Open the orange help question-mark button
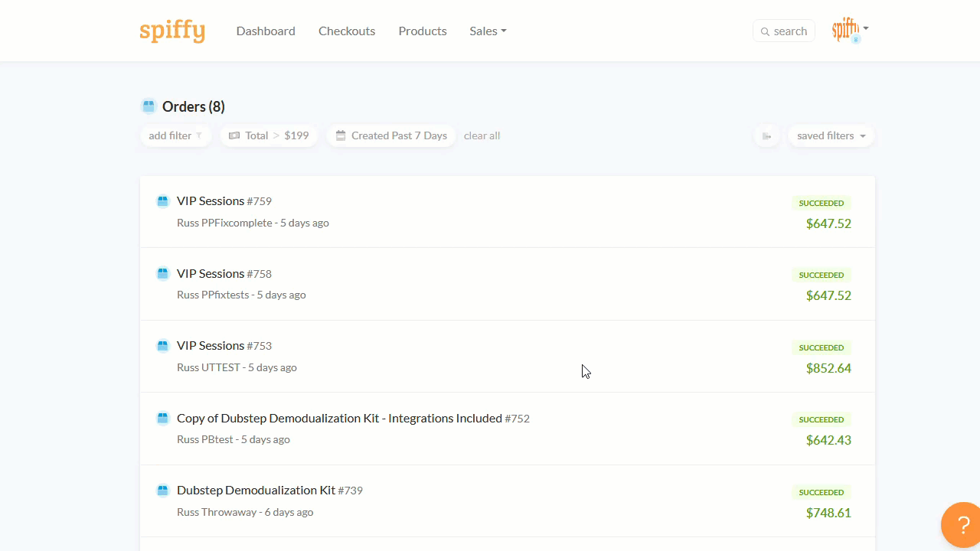980x551 pixels. (962, 526)
